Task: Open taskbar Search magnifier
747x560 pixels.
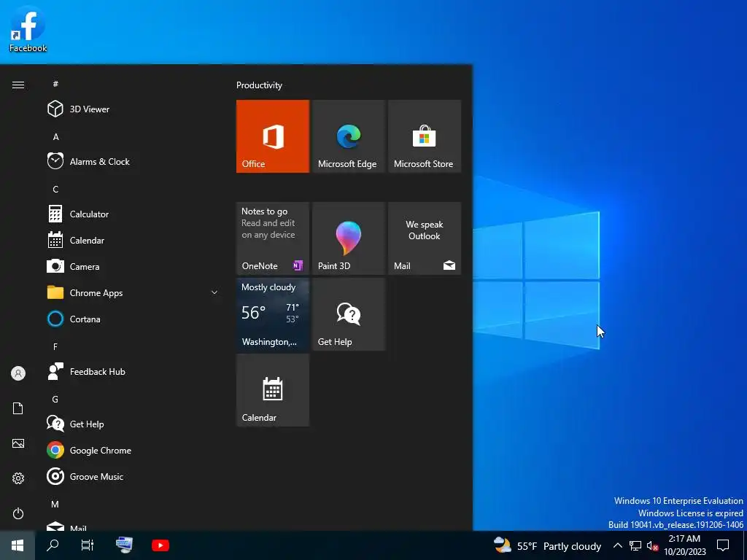Action: click(53, 545)
